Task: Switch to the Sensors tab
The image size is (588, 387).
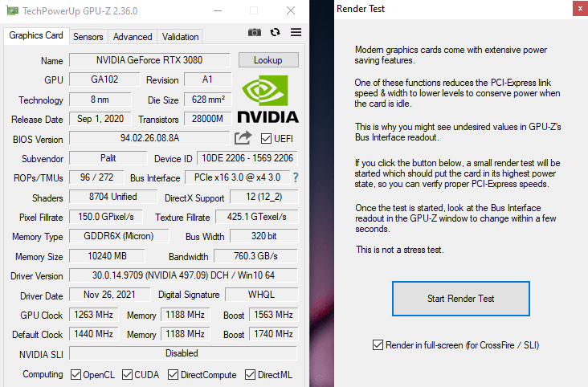Action: click(88, 37)
